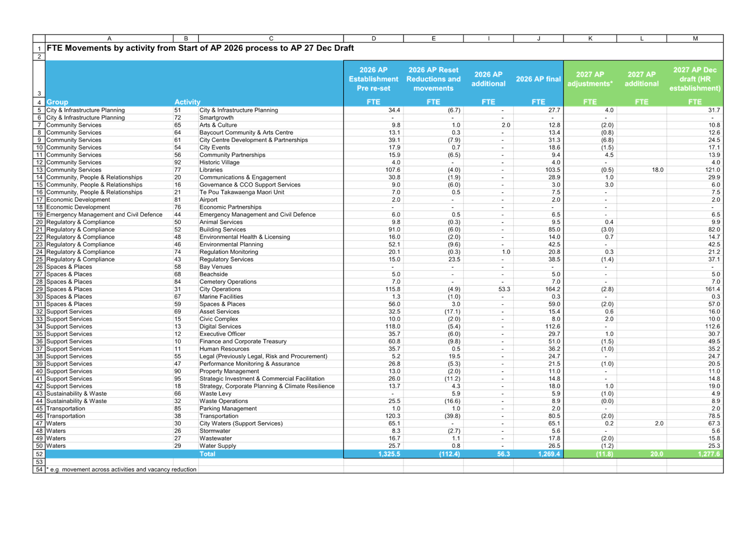Viewport: 756px width, 534px height.
Task: Click the Human Resources activity cell
Action: pos(224,349)
